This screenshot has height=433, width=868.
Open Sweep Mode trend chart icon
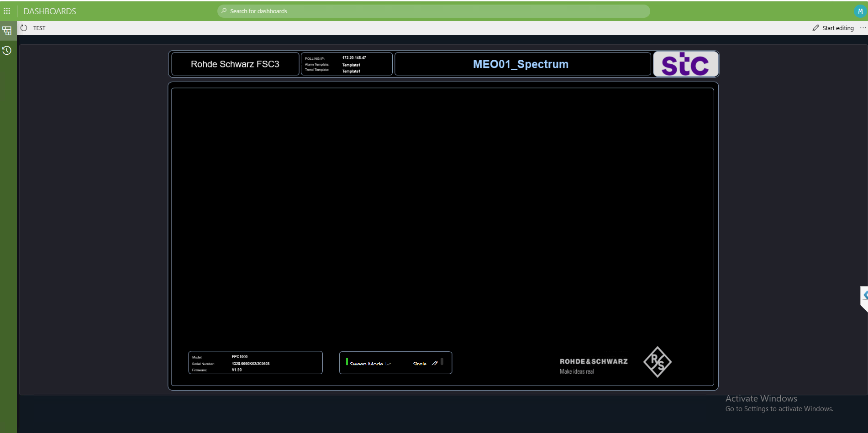click(x=388, y=364)
